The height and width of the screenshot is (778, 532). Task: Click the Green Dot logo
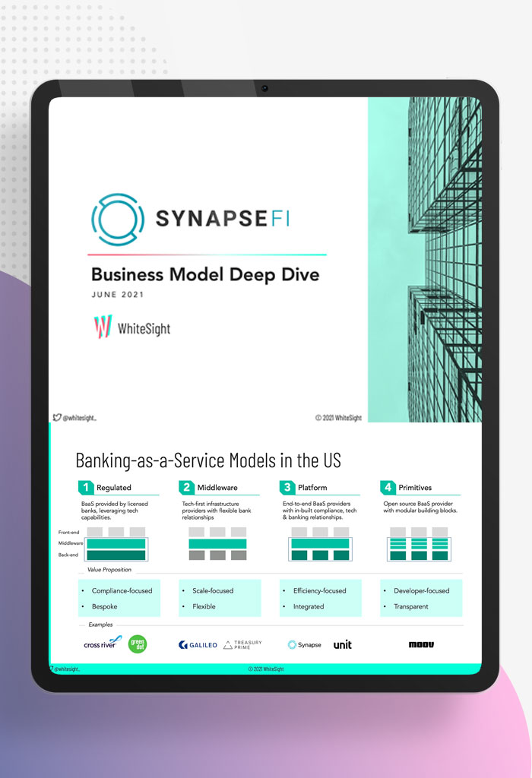(138, 644)
